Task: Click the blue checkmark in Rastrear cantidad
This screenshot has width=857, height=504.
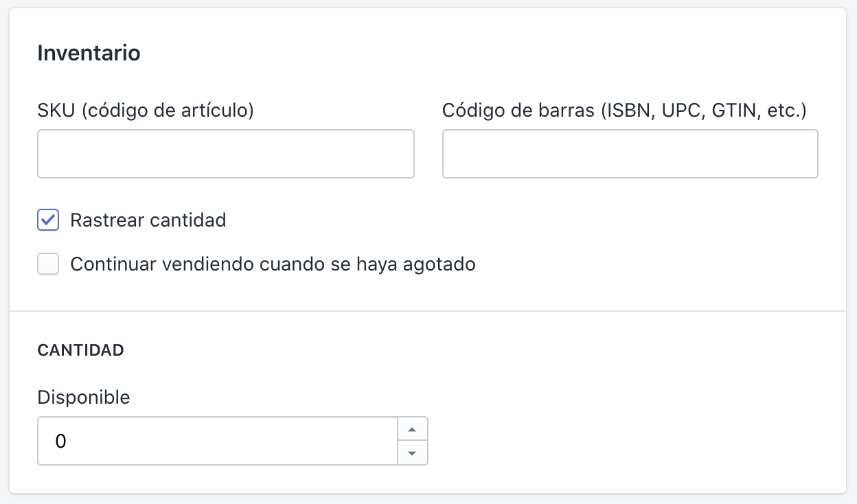Action: pos(48,220)
